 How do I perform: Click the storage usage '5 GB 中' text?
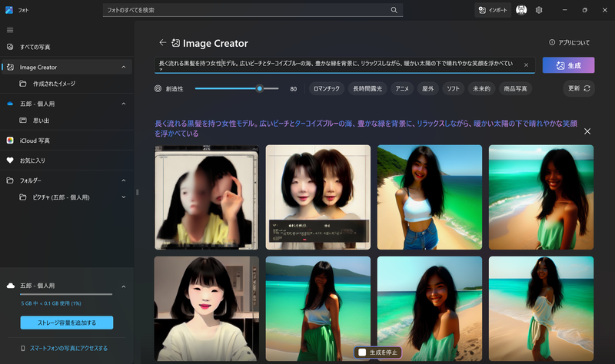pyautogui.click(x=51, y=303)
